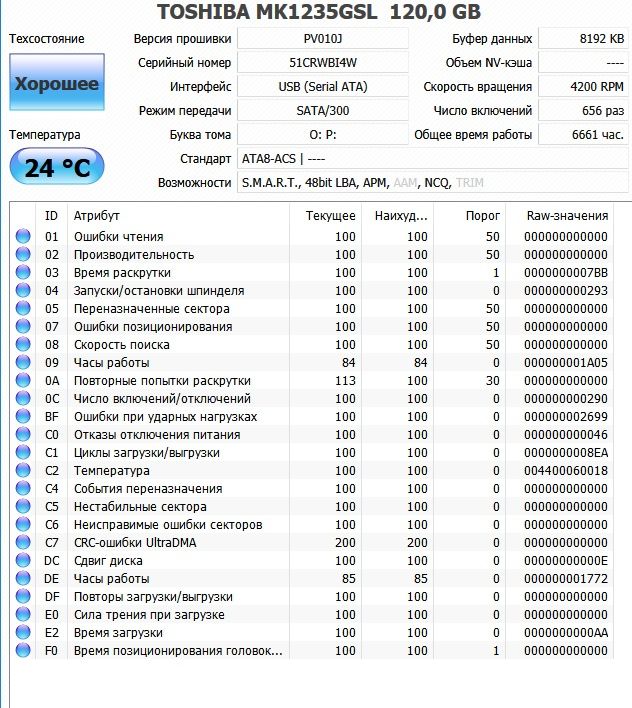Click the interface field USB (Serial ATA)
632x708 pixels.
[x=323, y=86]
